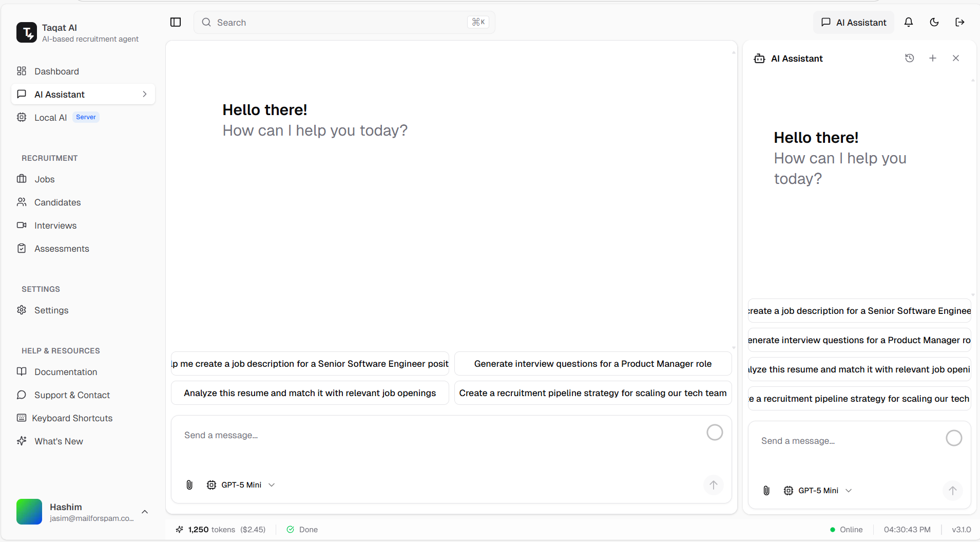Start a new chat with the plus icon
The image size is (980, 542).
tap(933, 58)
